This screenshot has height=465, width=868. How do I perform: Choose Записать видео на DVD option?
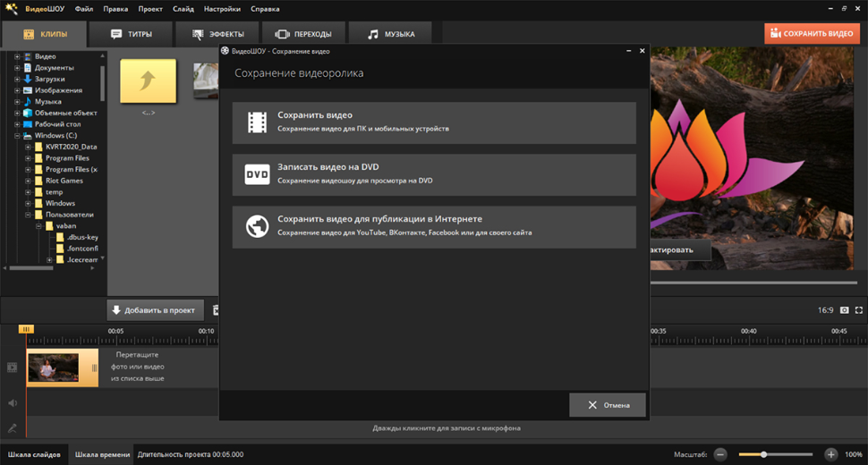[x=434, y=174]
